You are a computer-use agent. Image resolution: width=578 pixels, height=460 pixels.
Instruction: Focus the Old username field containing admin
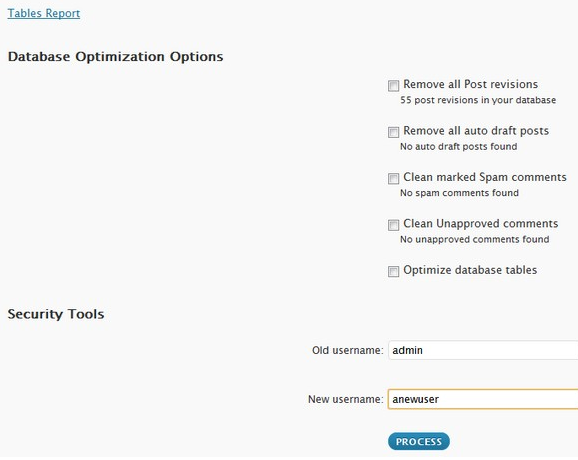point(483,350)
